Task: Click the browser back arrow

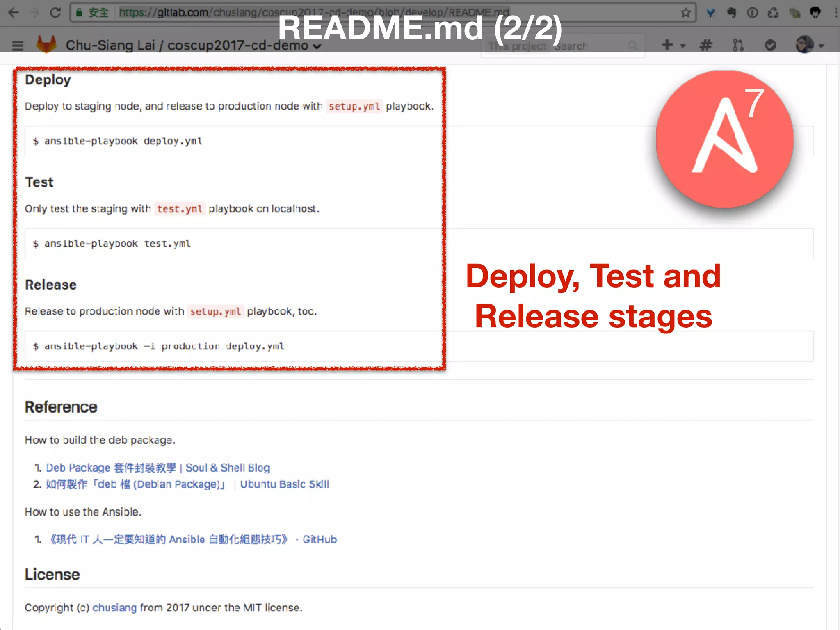Action: tap(14, 13)
